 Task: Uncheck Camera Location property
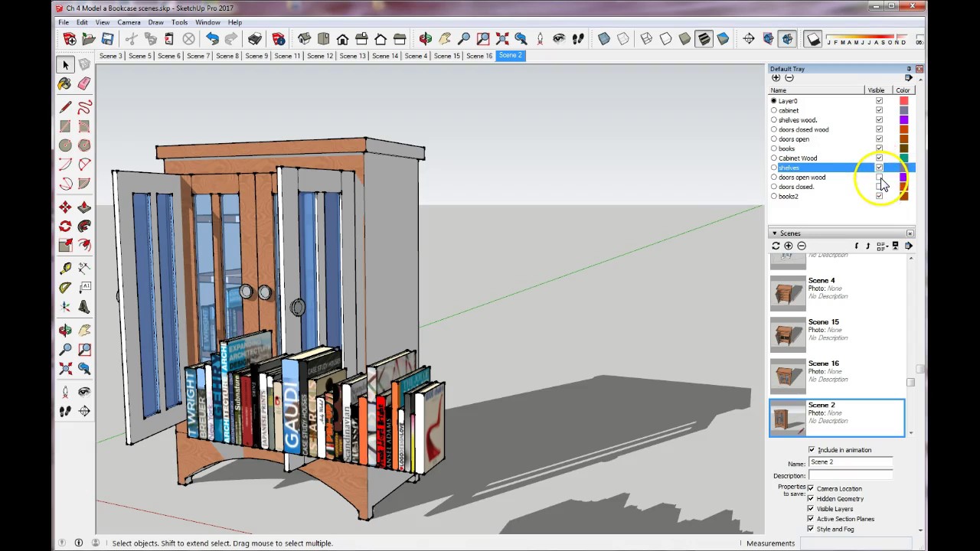tap(811, 488)
